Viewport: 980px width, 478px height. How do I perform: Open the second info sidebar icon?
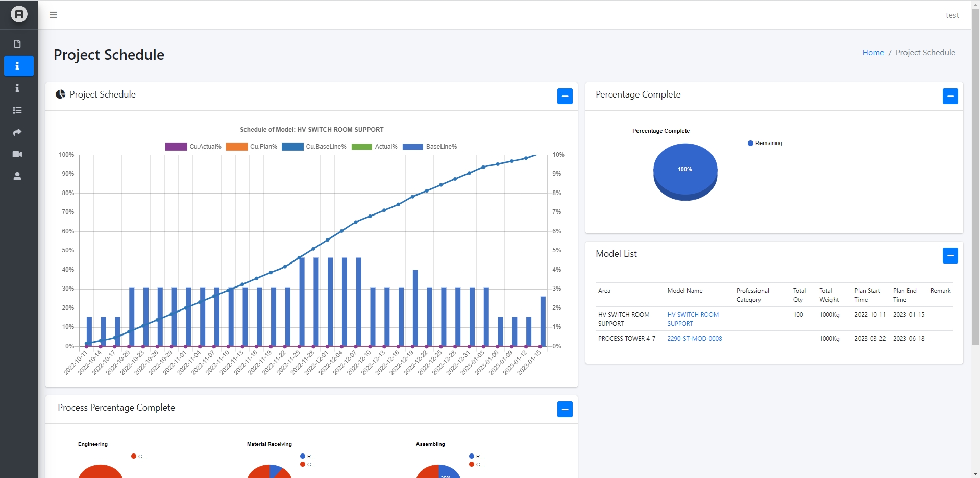coord(17,88)
